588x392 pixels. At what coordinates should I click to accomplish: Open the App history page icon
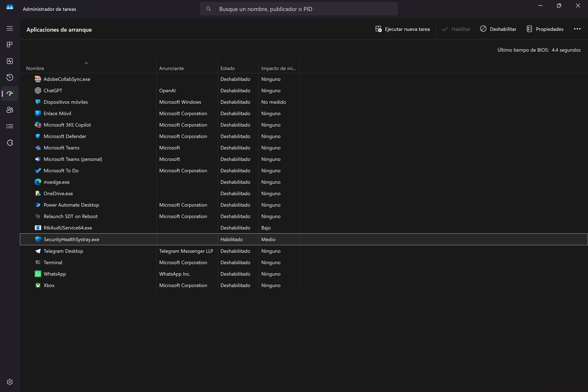point(10,77)
